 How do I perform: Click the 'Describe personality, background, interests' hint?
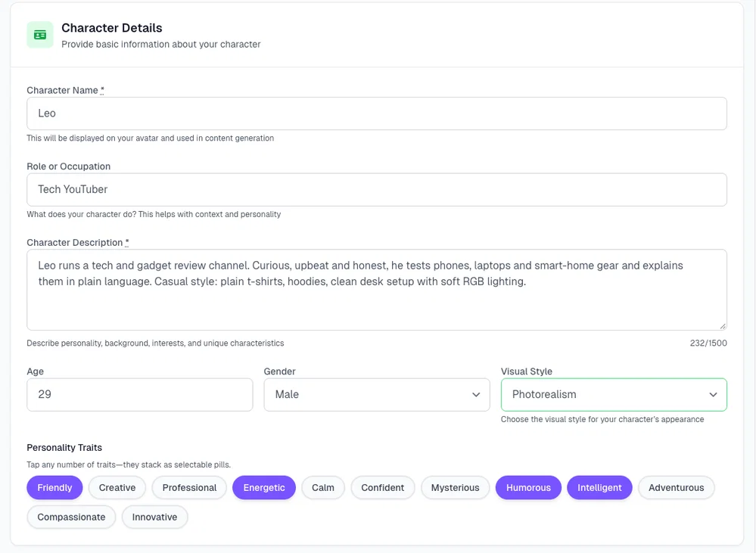click(x=155, y=343)
